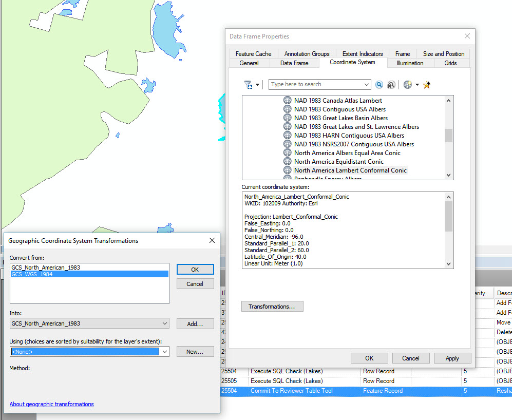Switch to the General tab
The height and width of the screenshot is (420, 512).
tap(249, 63)
